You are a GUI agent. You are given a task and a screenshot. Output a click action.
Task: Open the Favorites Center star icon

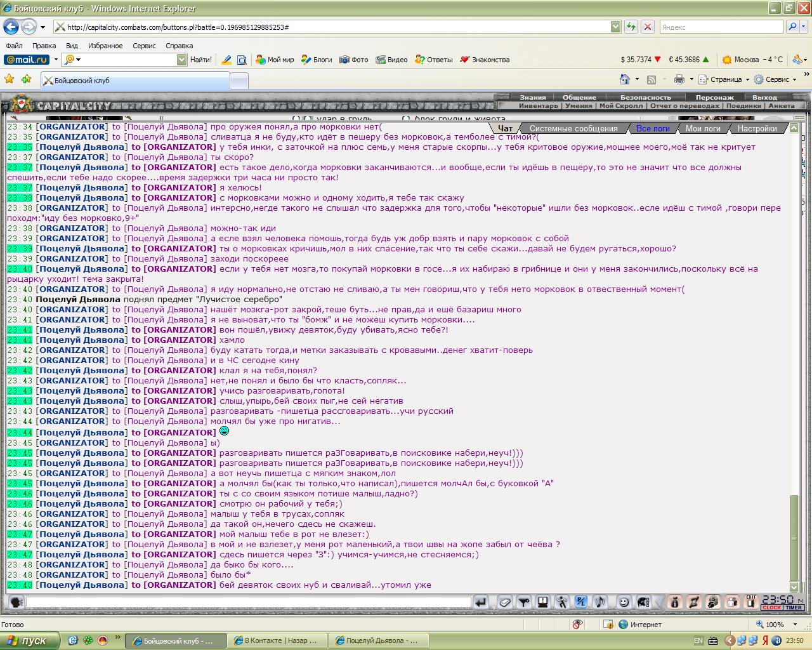click(9, 79)
